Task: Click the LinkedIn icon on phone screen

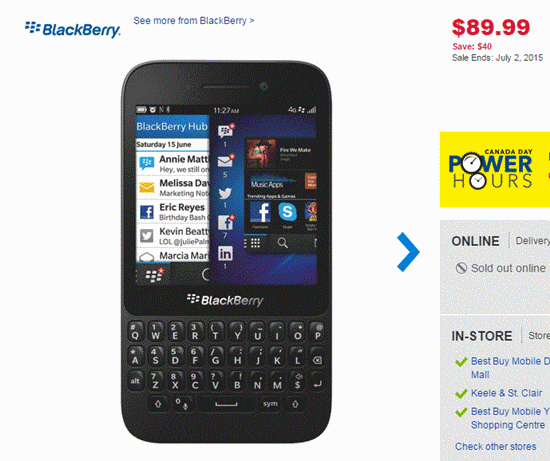Action: pos(225,253)
